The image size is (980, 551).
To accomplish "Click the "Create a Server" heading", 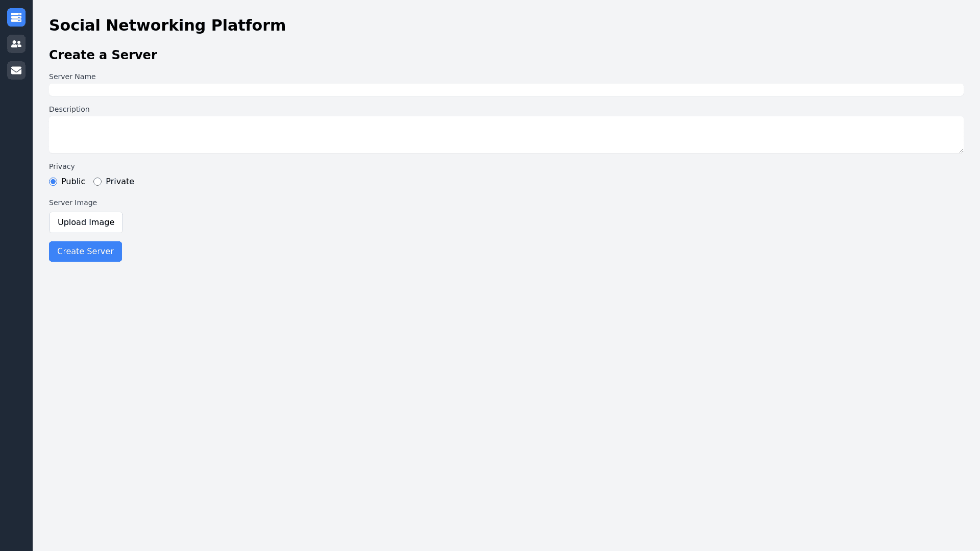I will (103, 55).
